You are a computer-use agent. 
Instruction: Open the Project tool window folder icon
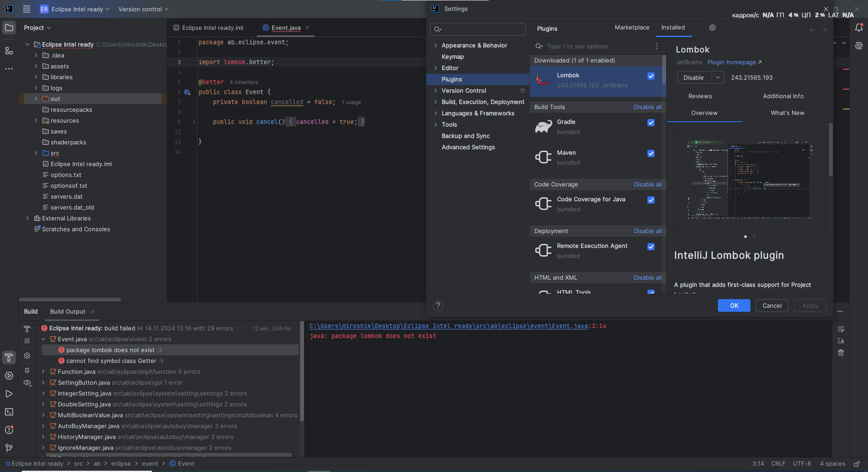click(9, 28)
